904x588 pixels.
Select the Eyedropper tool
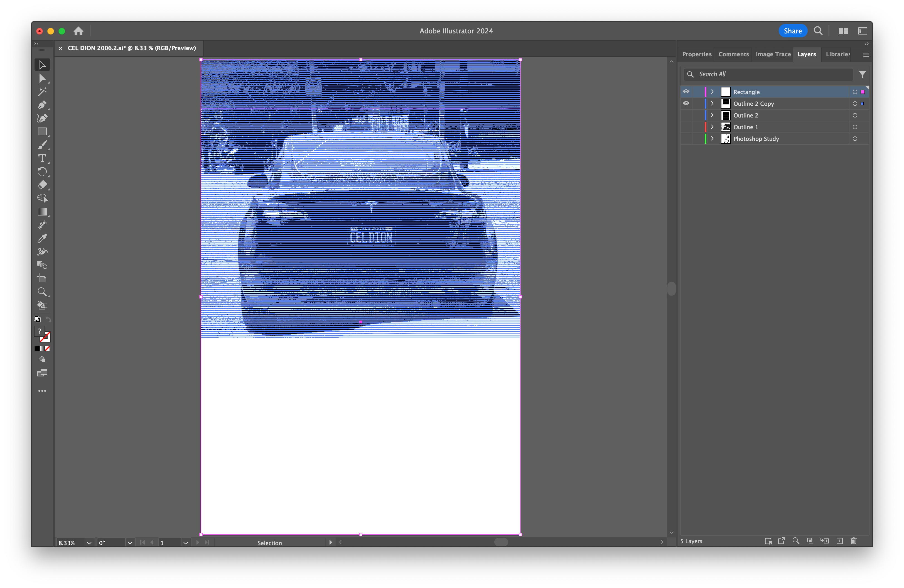pyautogui.click(x=42, y=238)
